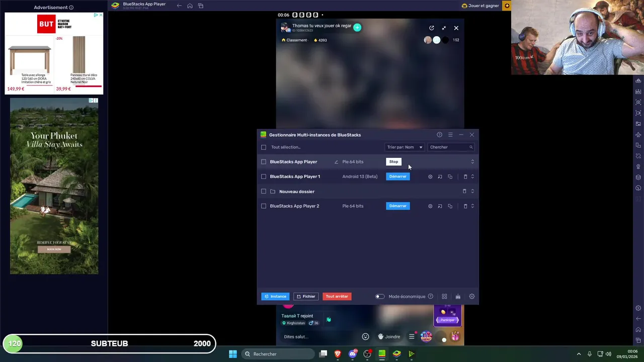Image resolution: width=644 pixels, height=362 pixels.
Task: Clone BlueStacks App Player 1 instance
Action: (450, 176)
